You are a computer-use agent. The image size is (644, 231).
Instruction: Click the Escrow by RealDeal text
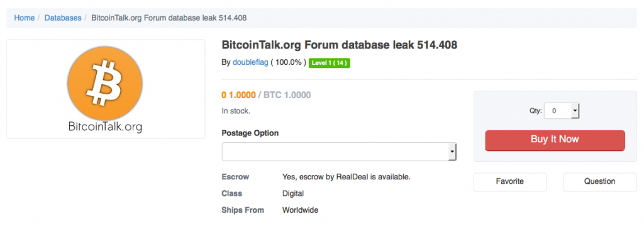tap(347, 177)
